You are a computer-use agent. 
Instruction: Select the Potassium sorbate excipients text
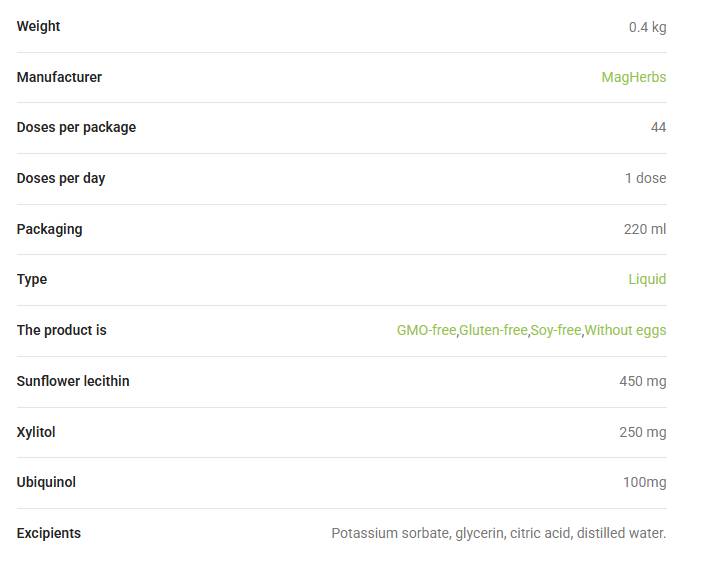(498, 533)
